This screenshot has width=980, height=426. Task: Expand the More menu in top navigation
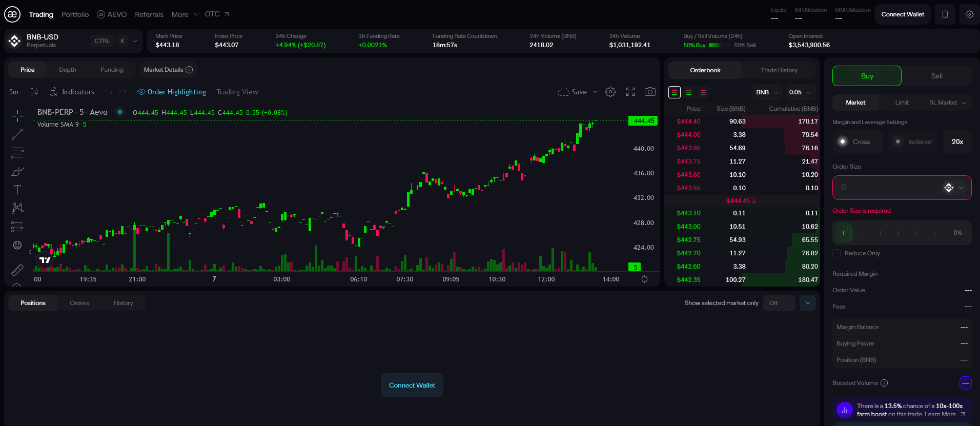coord(185,14)
